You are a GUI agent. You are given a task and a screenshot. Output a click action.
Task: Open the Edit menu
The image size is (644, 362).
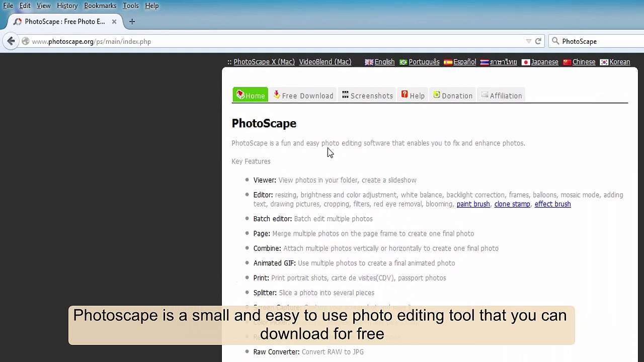coord(25,6)
